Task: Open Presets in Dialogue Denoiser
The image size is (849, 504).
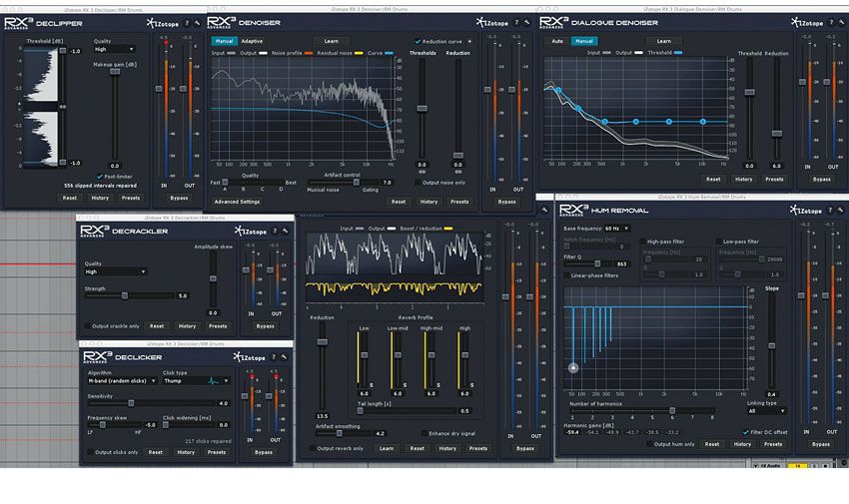Action: 774,179
